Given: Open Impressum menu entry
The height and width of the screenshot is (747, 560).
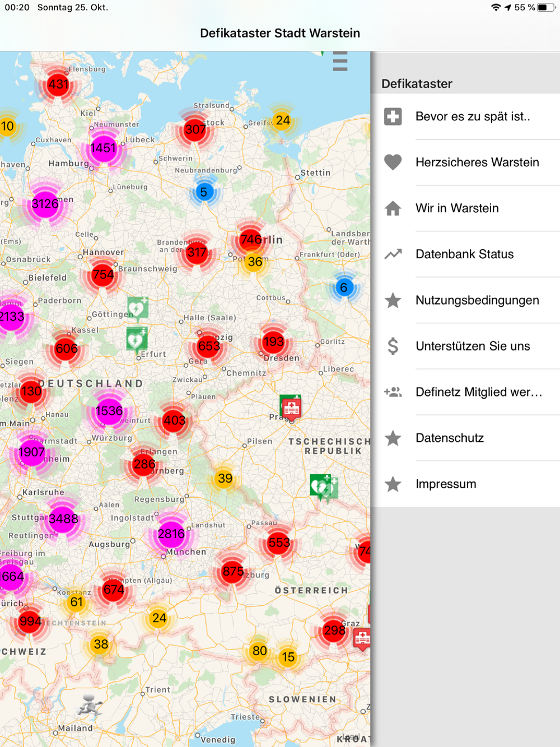Looking at the screenshot, I should pyautogui.click(x=465, y=484).
